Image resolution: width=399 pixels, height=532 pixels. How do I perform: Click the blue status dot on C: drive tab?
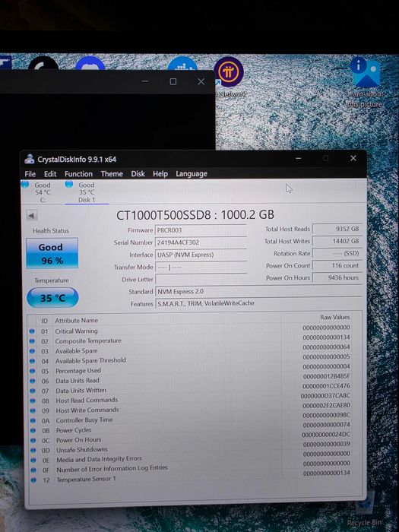click(x=25, y=185)
